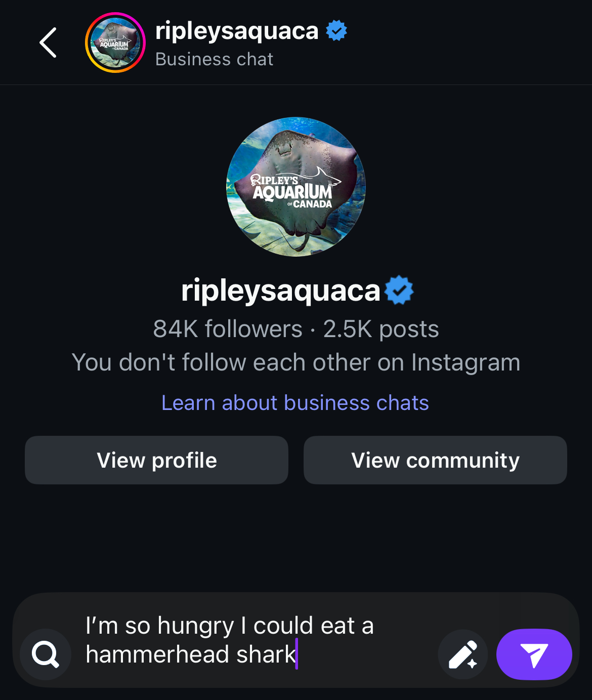
Task: Tap "You don't follow each other" text
Action: coord(295,362)
